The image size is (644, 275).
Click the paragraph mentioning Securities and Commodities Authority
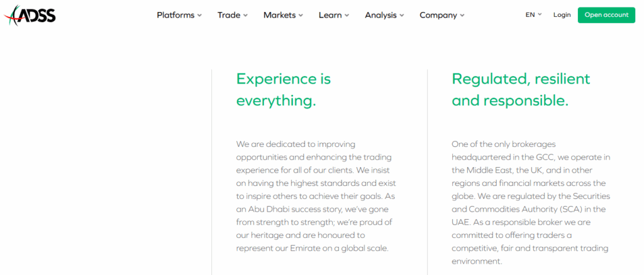pyautogui.click(x=530, y=202)
